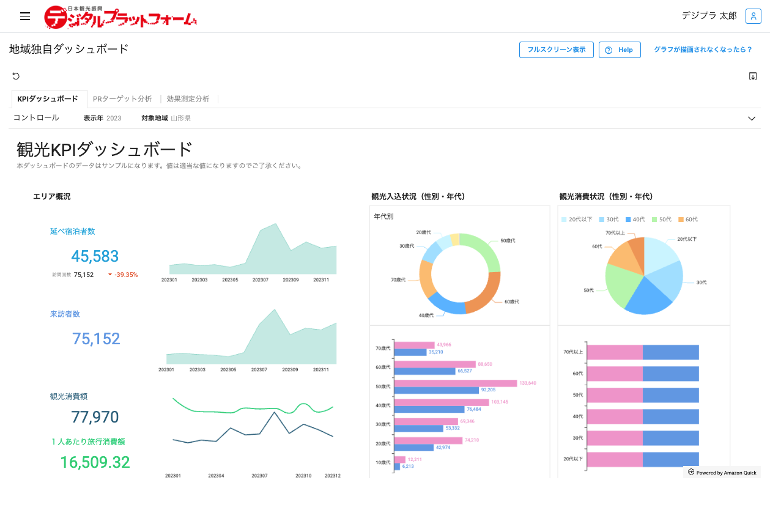Open the 対象地域 山形県 filter dropdown
This screenshot has width=770, height=532.
pos(166,118)
